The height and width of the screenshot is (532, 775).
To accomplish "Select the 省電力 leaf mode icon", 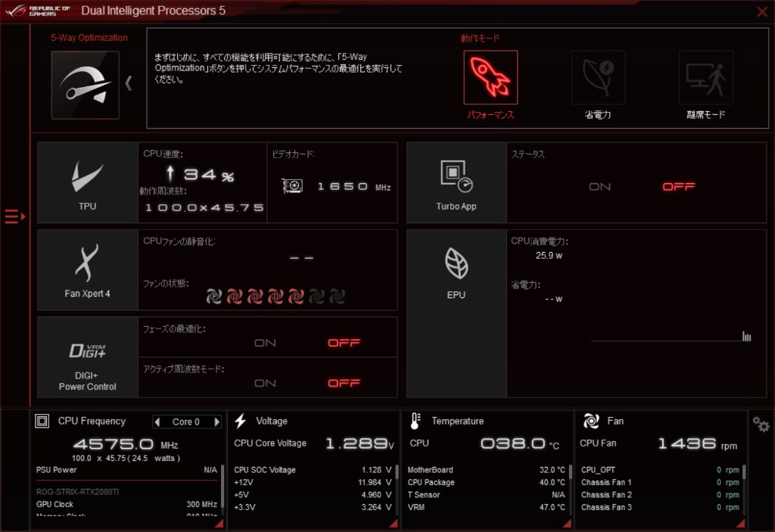I will click(598, 78).
